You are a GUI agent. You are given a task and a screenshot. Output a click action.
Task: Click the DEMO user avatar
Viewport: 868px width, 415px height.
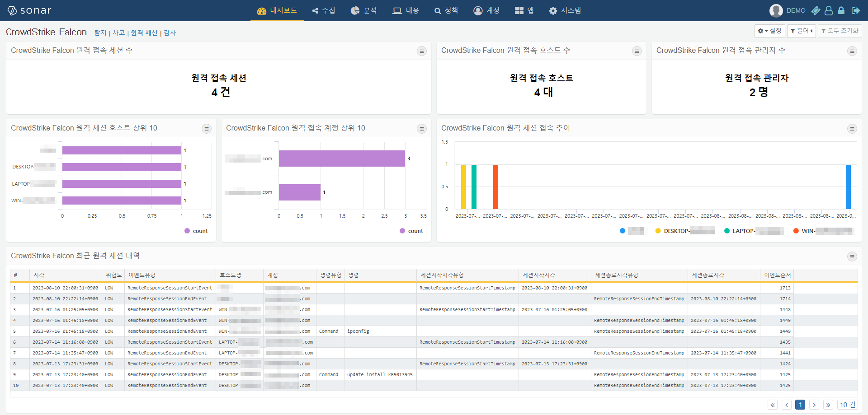(x=776, y=10)
